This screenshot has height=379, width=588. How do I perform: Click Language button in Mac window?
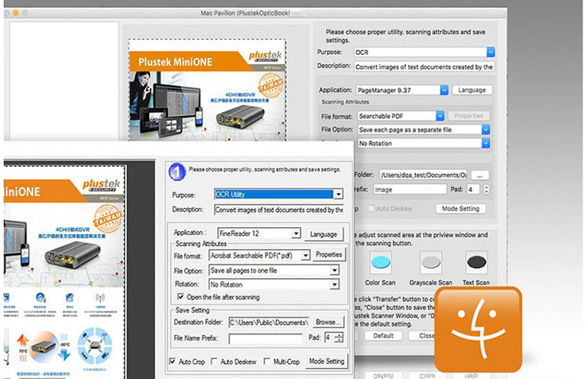[472, 90]
